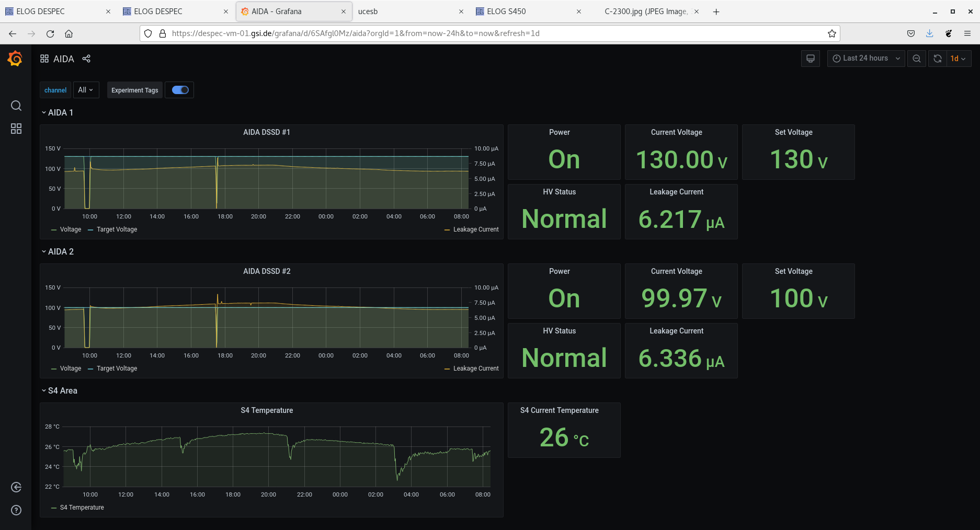Collapse the AIDA 1 row

pos(58,112)
